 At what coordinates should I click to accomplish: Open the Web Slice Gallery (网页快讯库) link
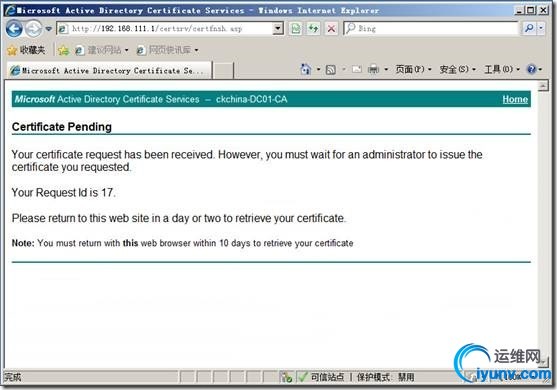pos(168,50)
